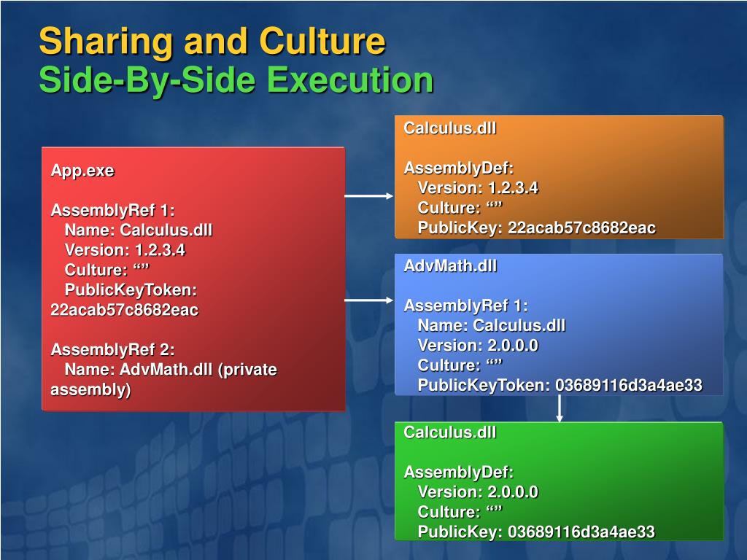Click "Version: 2.0.0.0" in the green box
The height and width of the screenshot is (560, 747).
click(478, 492)
